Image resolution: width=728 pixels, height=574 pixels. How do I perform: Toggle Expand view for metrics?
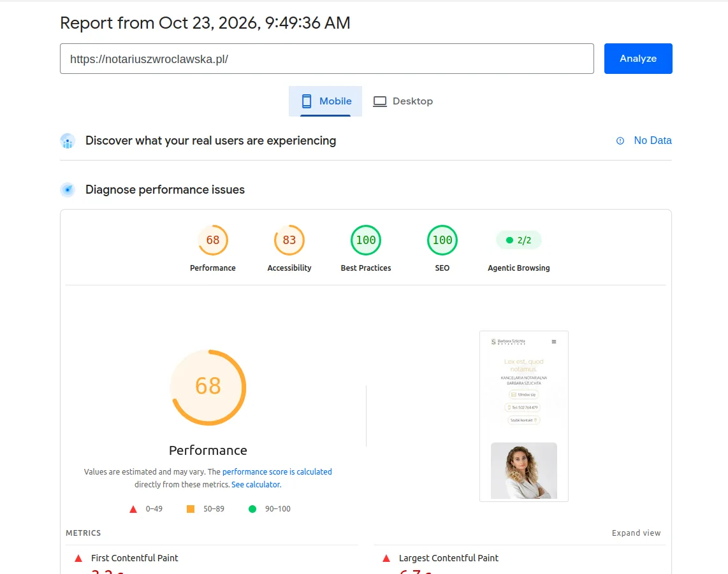pyautogui.click(x=636, y=533)
